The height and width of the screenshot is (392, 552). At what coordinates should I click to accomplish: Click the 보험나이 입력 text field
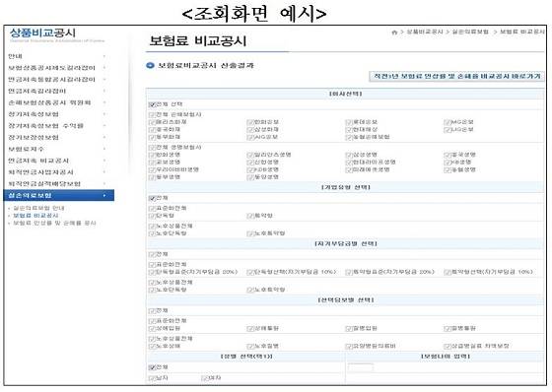[x=361, y=368]
